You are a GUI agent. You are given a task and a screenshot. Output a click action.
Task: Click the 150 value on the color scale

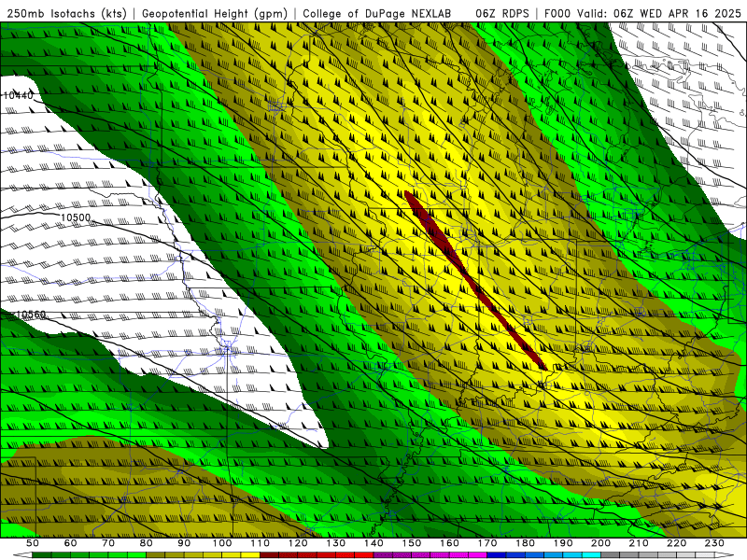(x=412, y=543)
